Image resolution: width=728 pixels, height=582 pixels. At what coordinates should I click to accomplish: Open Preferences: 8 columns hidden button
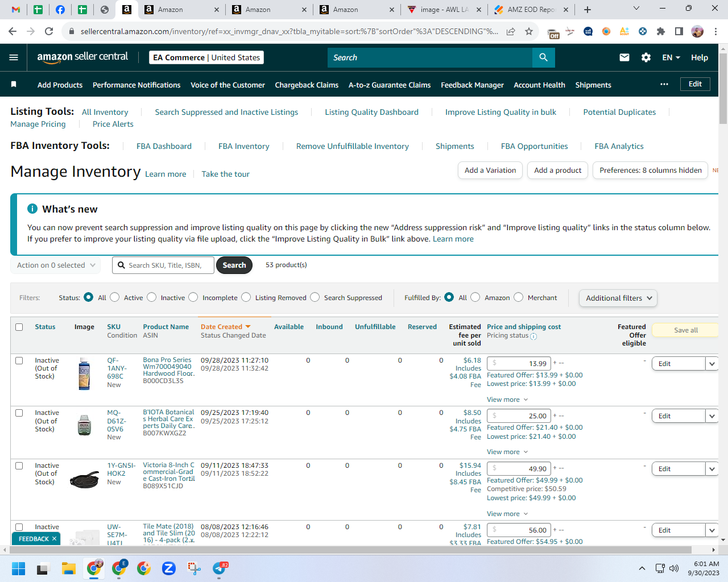point(650,170)
